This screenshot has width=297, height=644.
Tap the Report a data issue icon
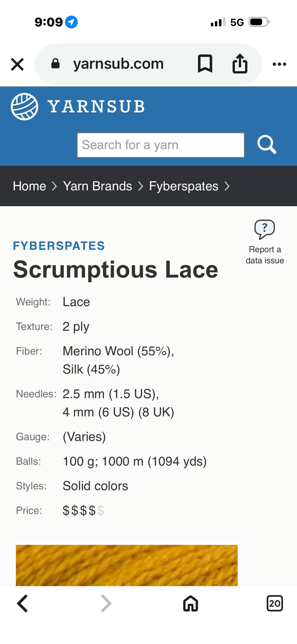(265, 229)
